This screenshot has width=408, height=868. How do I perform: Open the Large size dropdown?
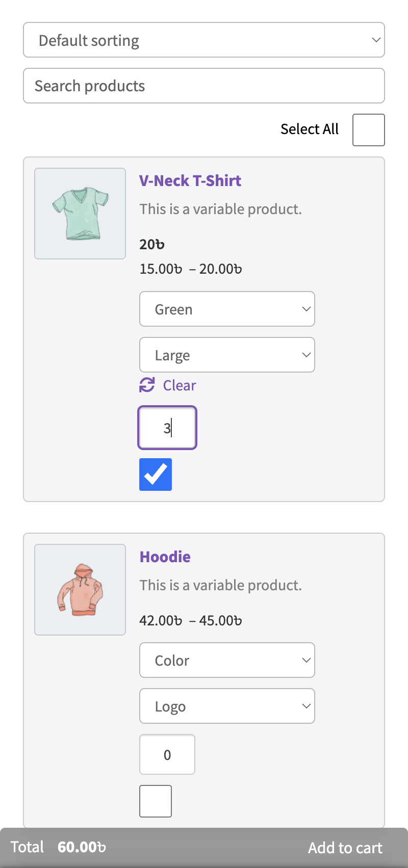(227, 355)
